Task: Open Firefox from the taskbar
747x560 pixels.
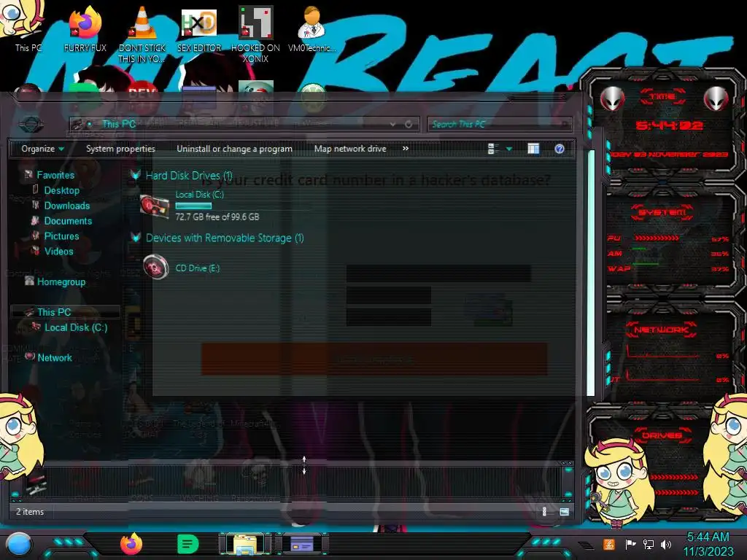Action: point(131,544)
